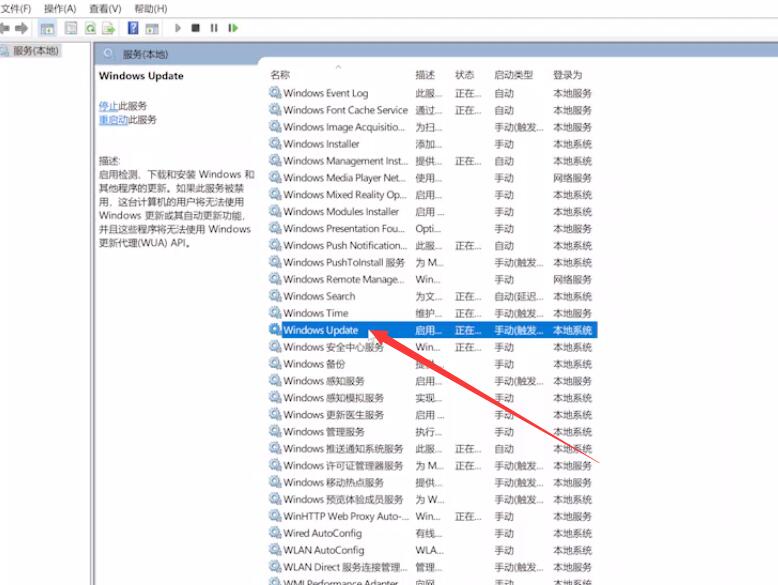Select Windows Presentation Foundation service row
This screenshot has height=585, width=778.
432,228
